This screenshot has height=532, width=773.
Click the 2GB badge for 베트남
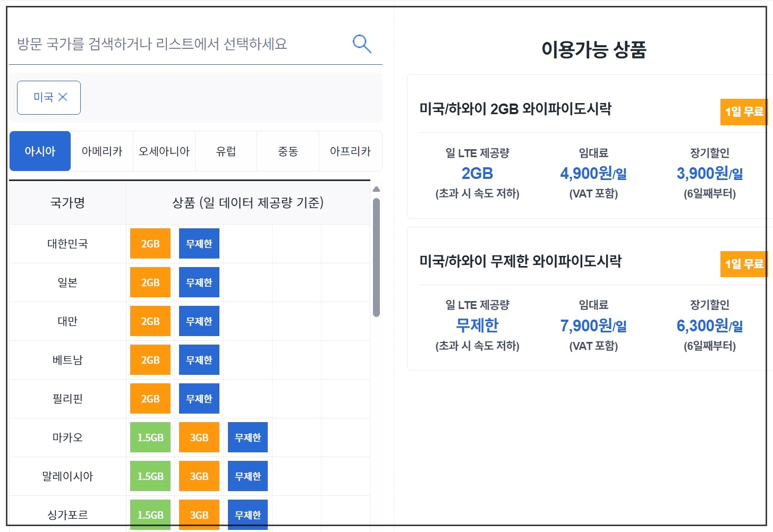point(150,359)
